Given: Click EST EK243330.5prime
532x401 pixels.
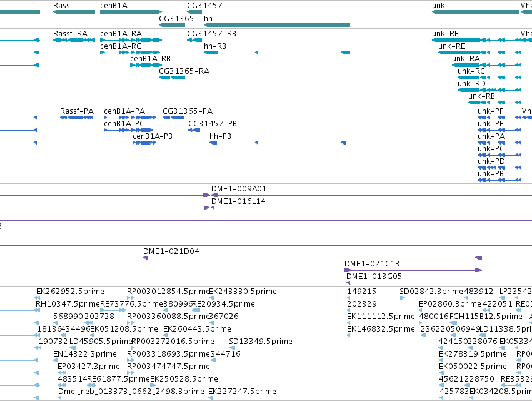Looking at the screenshot, I should pyautogui.click(x=243, y=292).
